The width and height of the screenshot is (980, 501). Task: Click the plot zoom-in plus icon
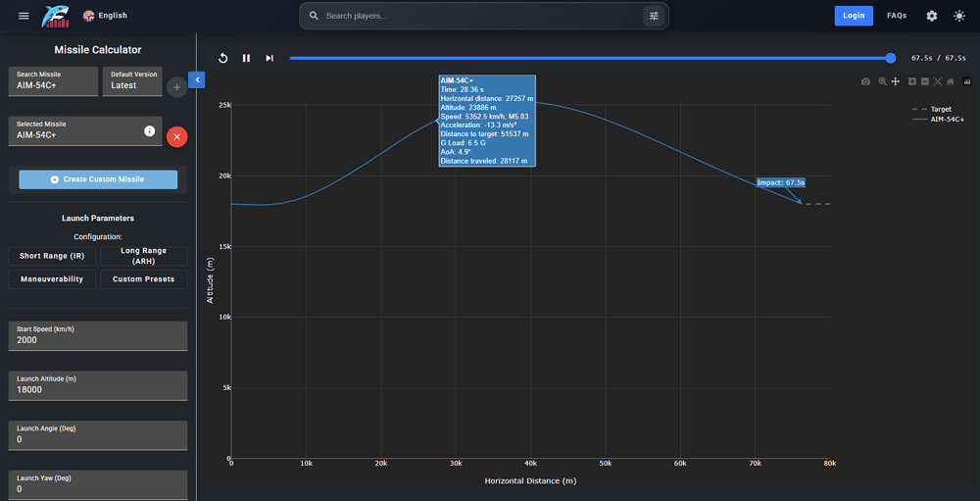pyautogui.click(x=911, y=81)
